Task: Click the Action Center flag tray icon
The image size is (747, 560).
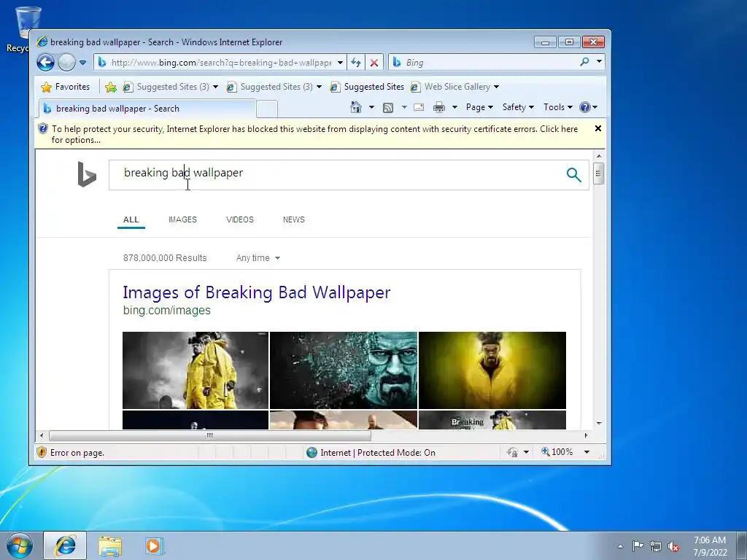Action: pos(638,546)
